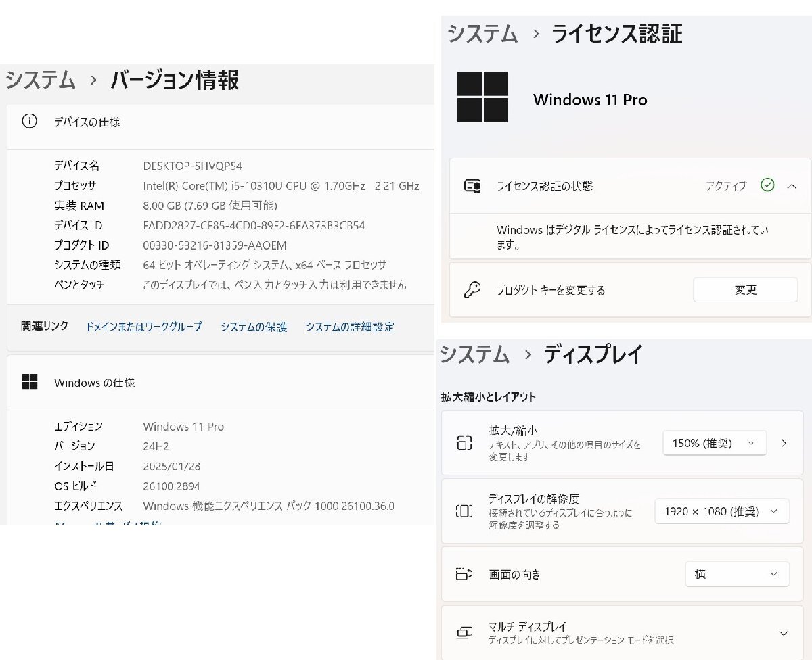Click OS build value 26100.2894
The image size is (812, 660).
click(x=172, y=486)
